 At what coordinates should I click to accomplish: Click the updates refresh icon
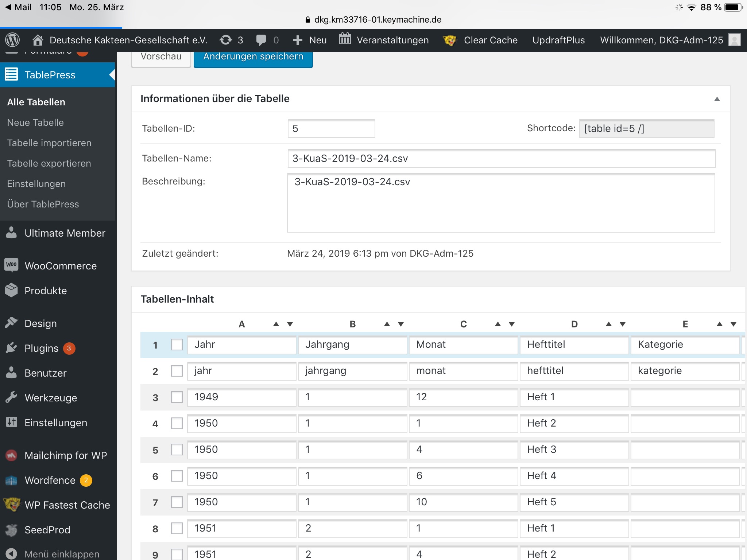226,40
